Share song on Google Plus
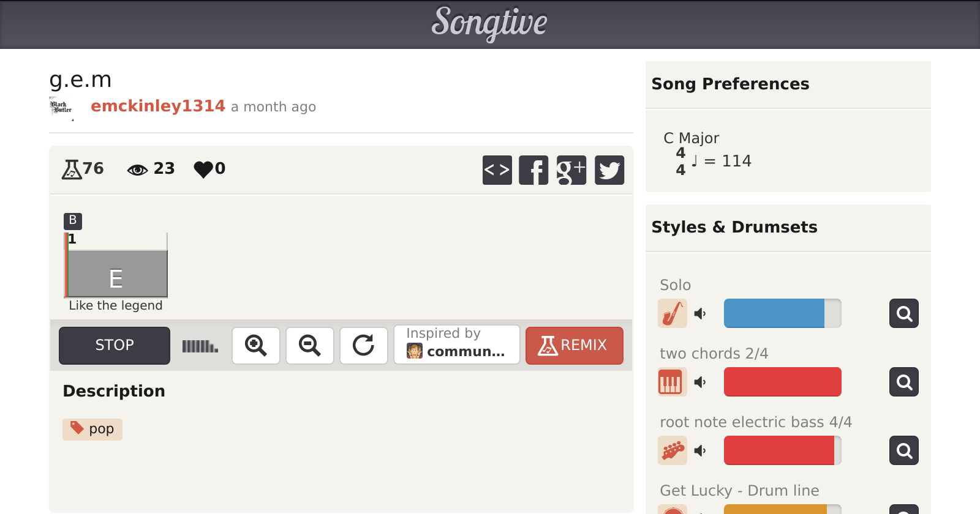Viewport: 980px width, 514px height. (x=571, y=170)
